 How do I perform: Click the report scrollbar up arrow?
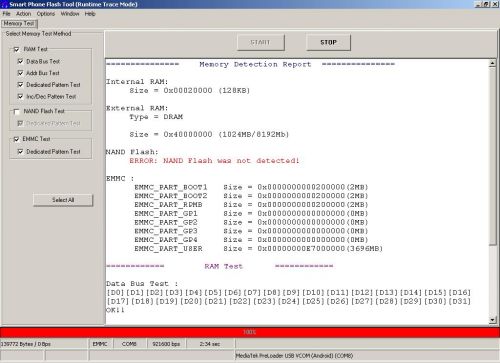[x=492, y=63]
